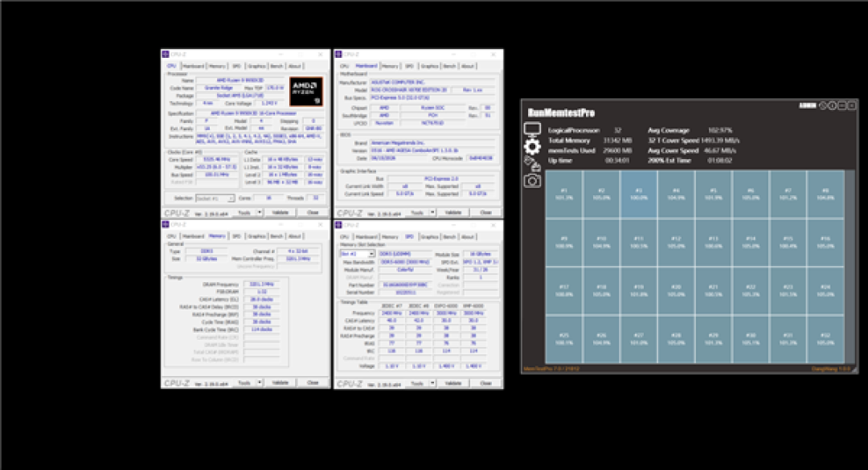868x470 pixels.
Task: Click the camera screenshot icon in RunMemtestPro
Action: point(532,181)
